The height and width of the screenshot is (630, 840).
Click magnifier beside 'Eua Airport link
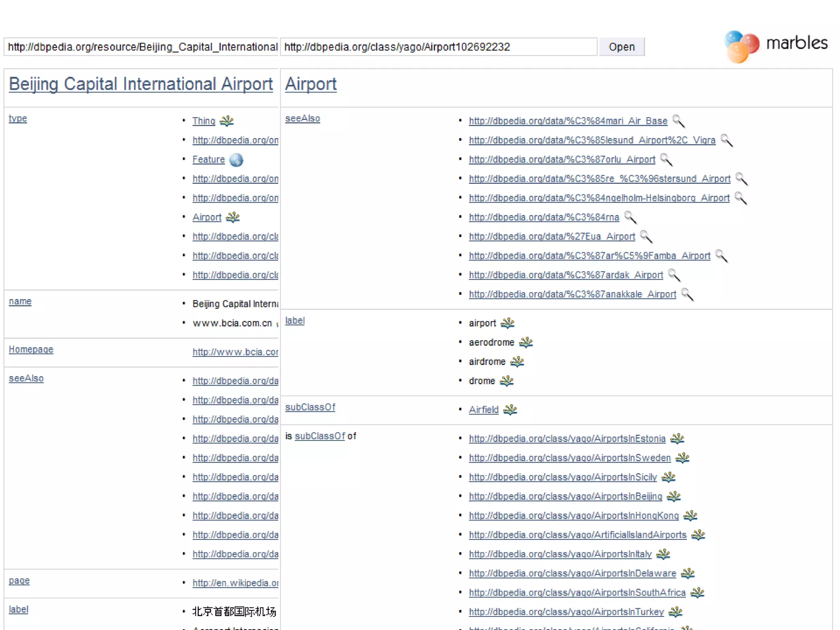[x=646, y=237]
